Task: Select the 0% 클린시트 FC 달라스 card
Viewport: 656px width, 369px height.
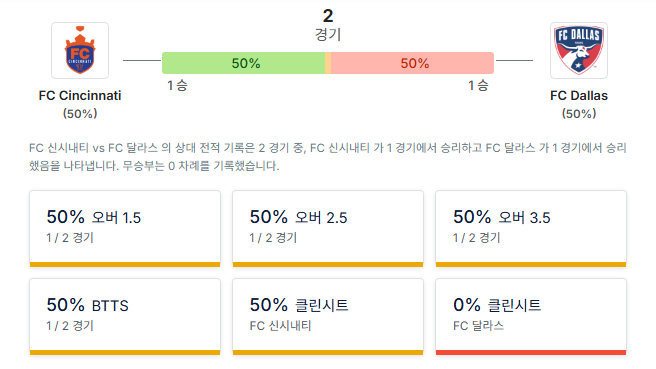Action: coord(531,317)
